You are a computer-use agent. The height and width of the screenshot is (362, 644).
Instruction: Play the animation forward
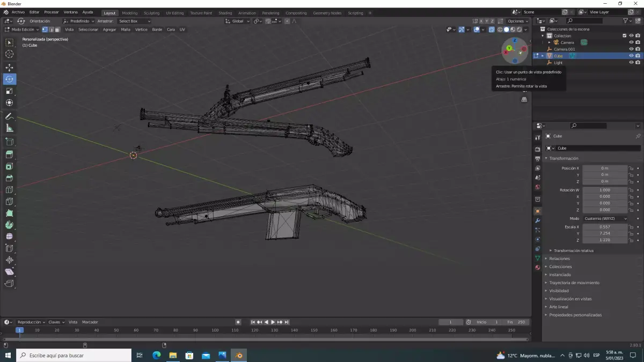(273, 322)
